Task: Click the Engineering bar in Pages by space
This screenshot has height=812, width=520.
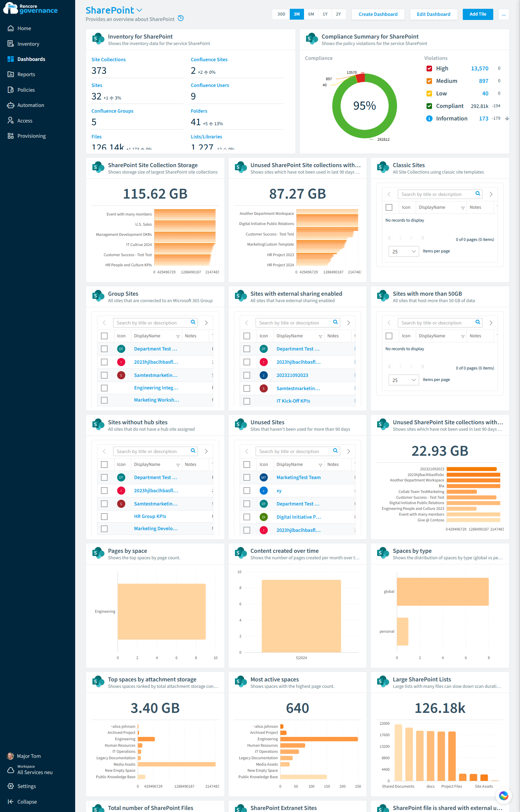Action: [x=161, y=611]
